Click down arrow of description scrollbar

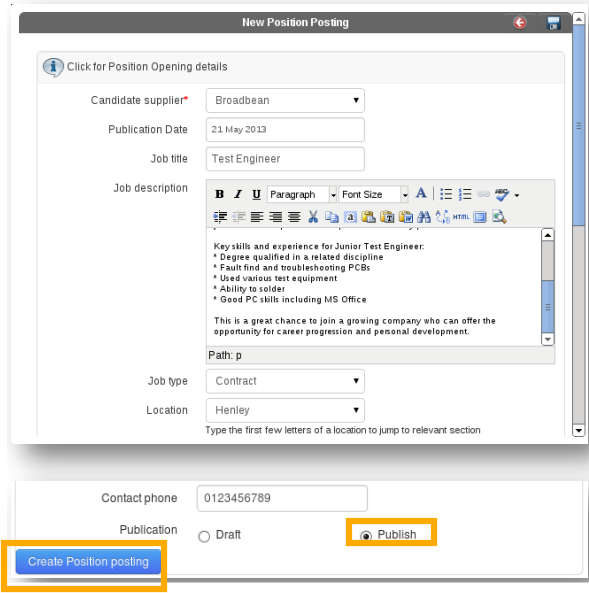click(x=547, y=339)
